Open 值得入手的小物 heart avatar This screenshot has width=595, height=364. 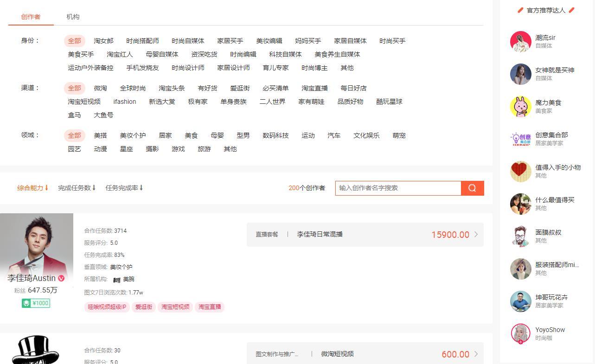(520, 172)
